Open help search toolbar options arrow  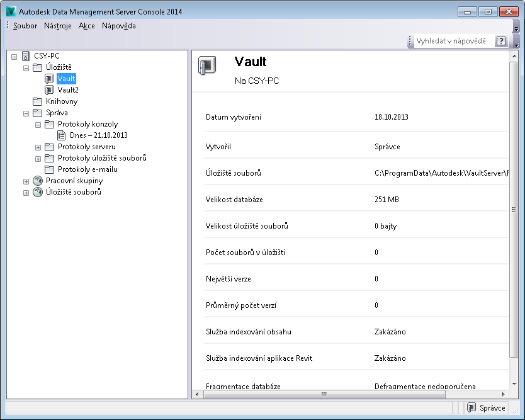516,41
